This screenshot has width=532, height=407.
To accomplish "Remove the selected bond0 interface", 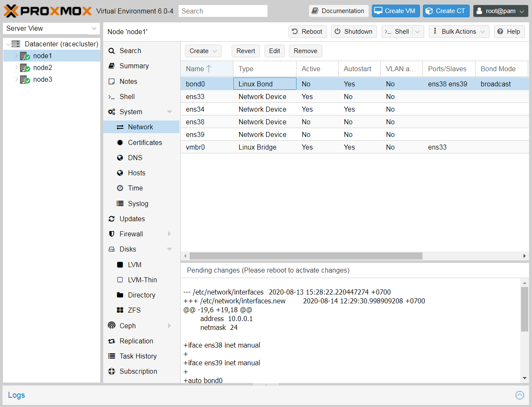I will pos(305,51).
